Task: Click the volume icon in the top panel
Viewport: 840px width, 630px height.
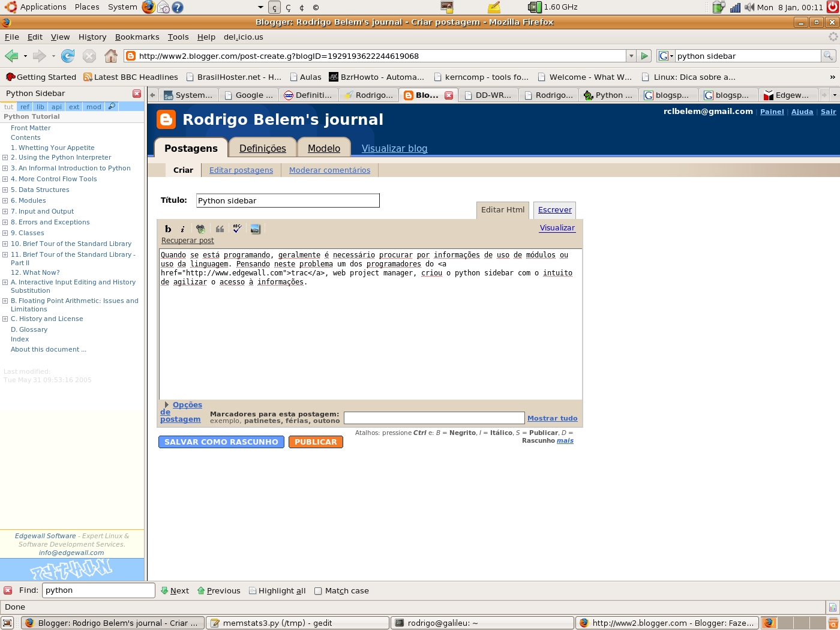Action: point(749,7)
